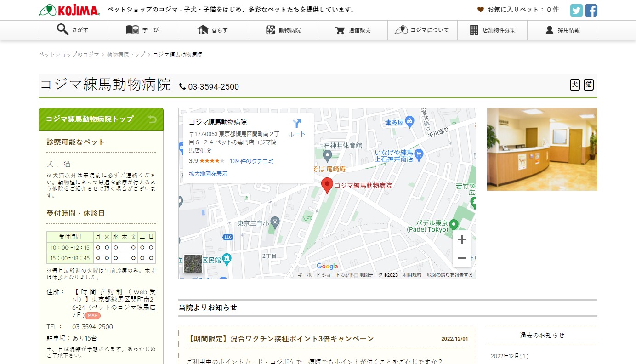This screenshot has height=364, width=636.
Task: Open the 139 件のクチコミ reviews link
Action: (251, 161)
